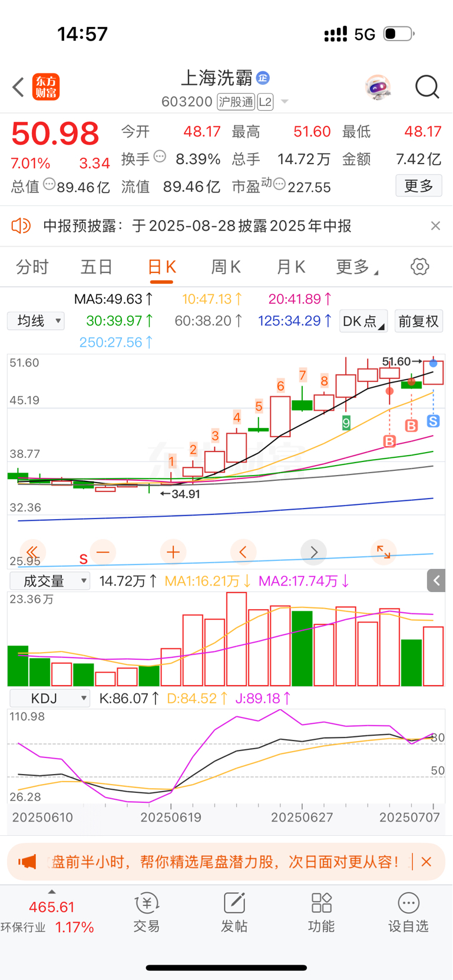Select the 日K tab
This screenshot has height=980, width=453.
(x=162, y=267)
